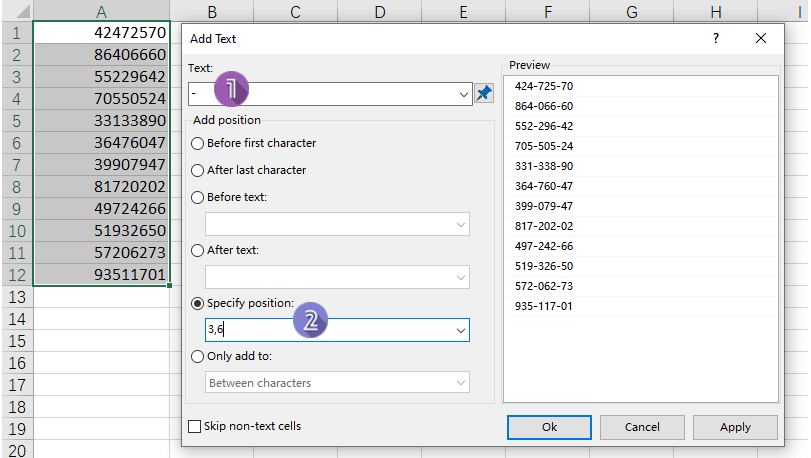Choose the After text radio button

(197, 250)
